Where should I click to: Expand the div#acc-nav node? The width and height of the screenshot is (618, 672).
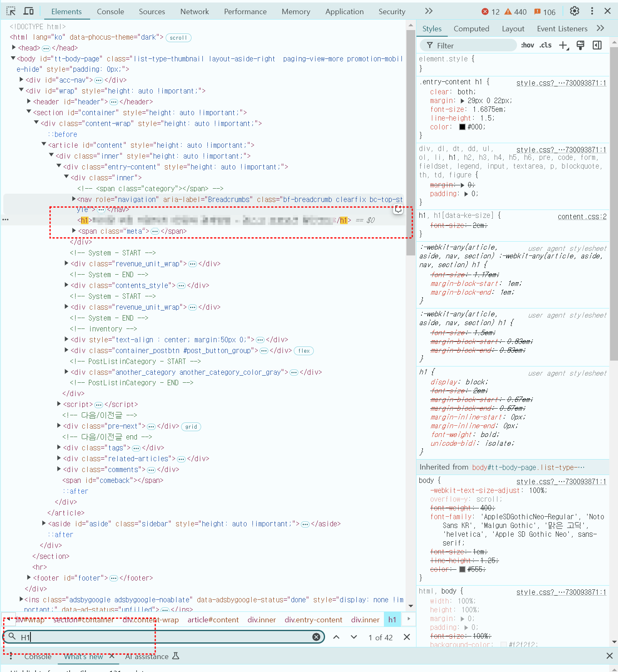pos(21,80)
